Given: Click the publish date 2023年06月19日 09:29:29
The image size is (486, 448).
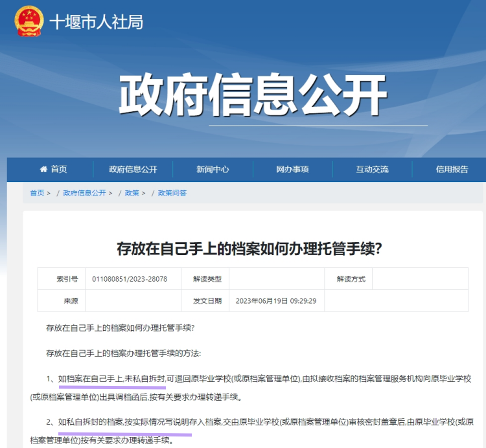Looking at the screenshot, I should (x=275, y=301).
